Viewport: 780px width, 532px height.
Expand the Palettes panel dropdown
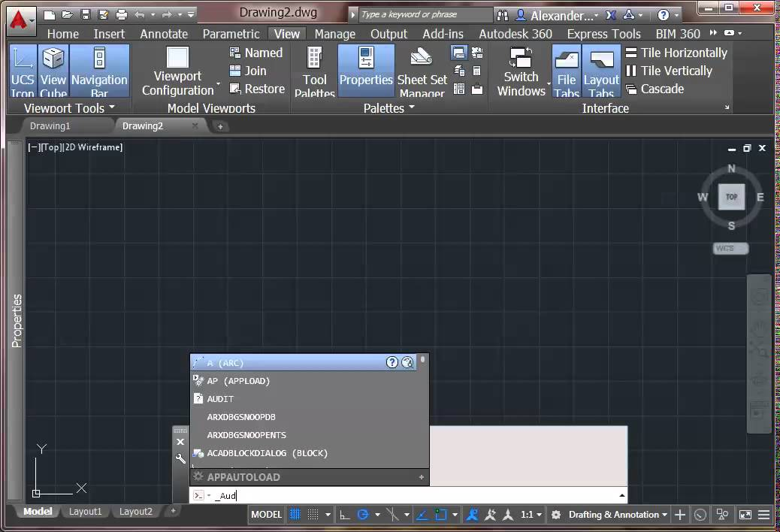point(389,108)
